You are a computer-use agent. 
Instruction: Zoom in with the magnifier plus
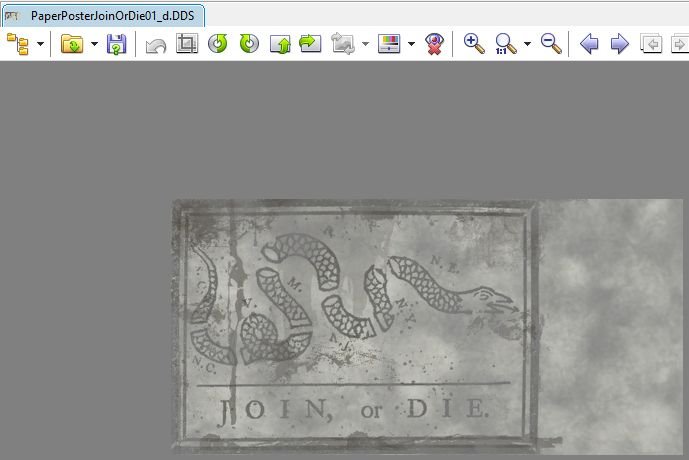click(474, 44)
